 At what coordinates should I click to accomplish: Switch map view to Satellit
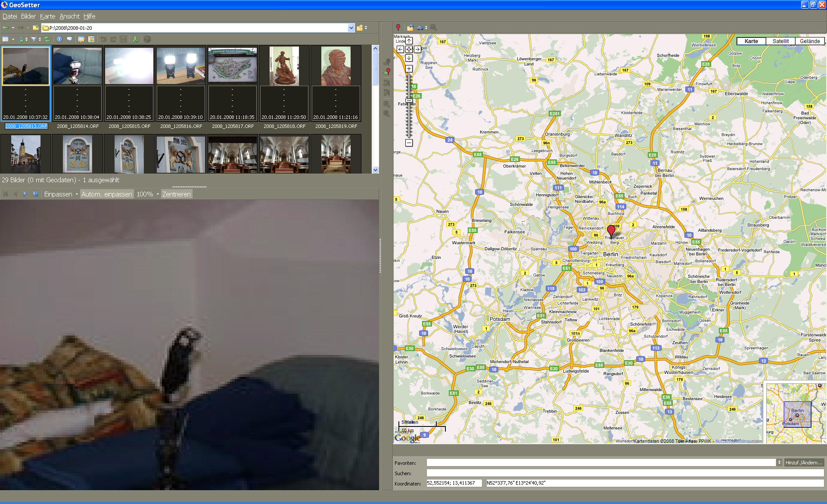780,41
